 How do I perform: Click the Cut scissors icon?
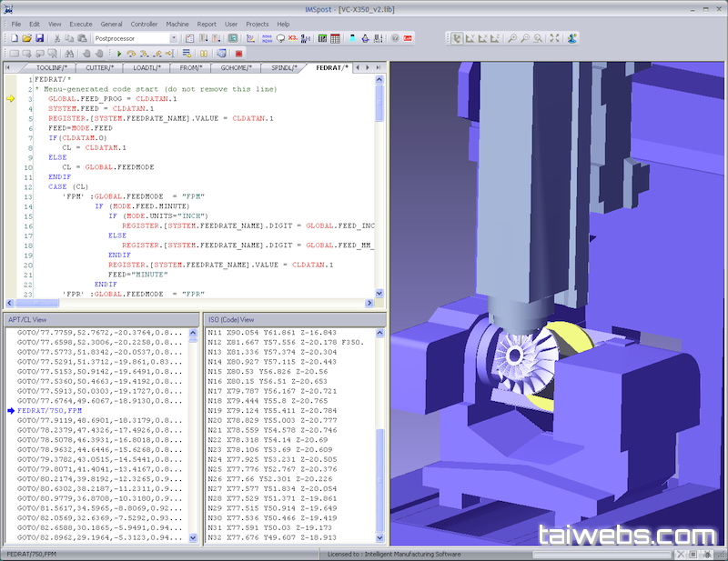pyautogui.click(x=57, y=38)
